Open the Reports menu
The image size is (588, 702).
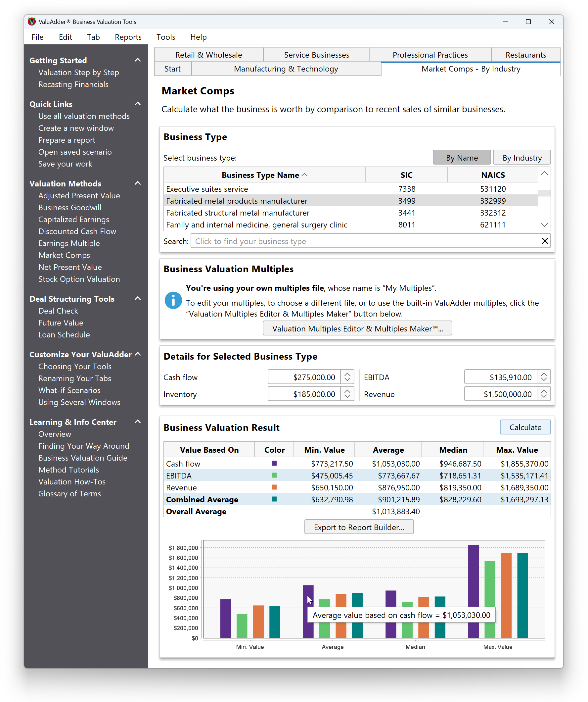(x=128, y=37)
